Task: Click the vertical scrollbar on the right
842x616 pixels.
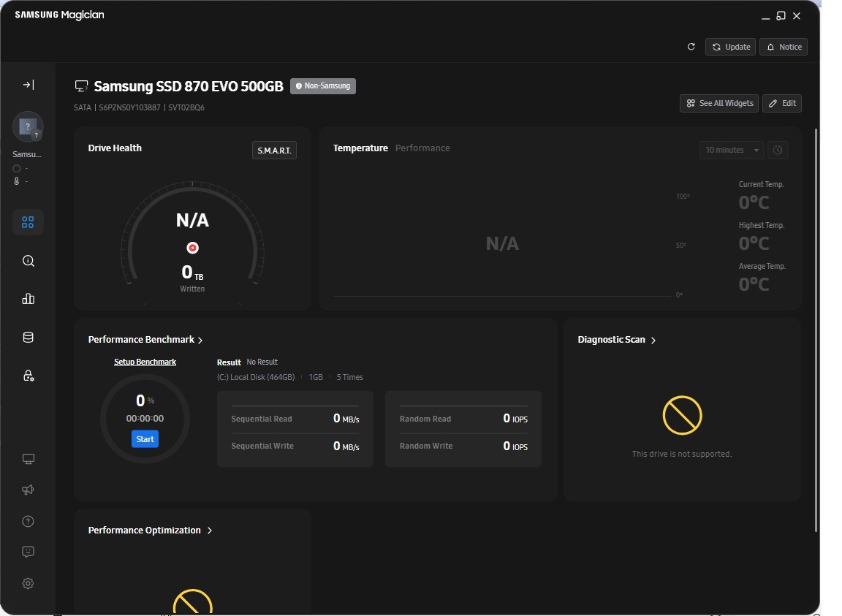Action: click(x=816, y=330)
